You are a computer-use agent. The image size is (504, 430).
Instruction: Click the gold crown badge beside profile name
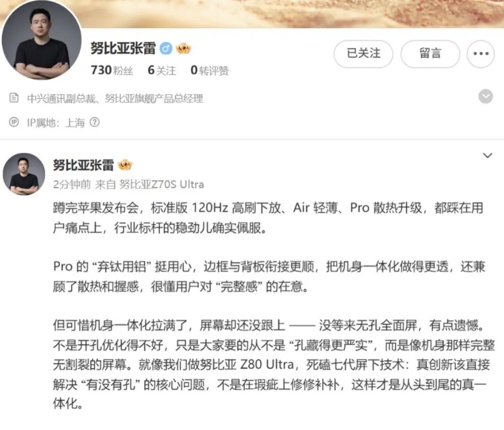tap(183, 49)
